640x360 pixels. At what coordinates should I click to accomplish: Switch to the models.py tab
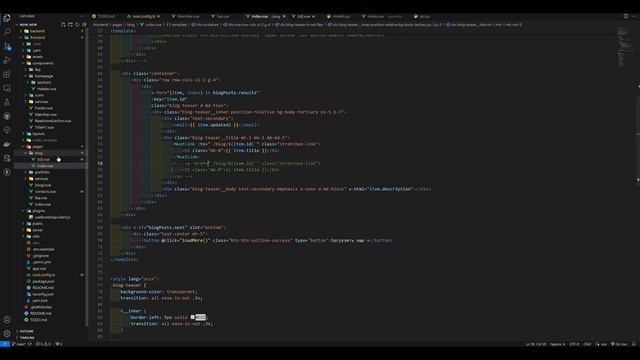click(x=338, y=16)
